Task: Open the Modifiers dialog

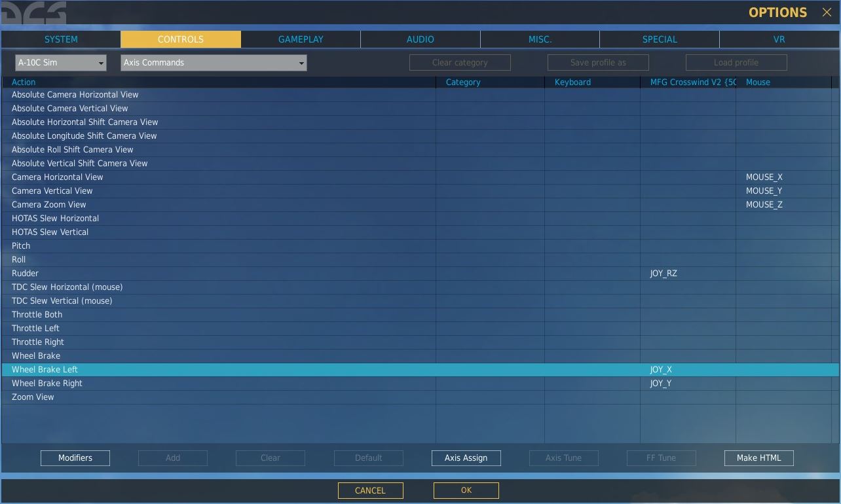Action: point(75,458)
